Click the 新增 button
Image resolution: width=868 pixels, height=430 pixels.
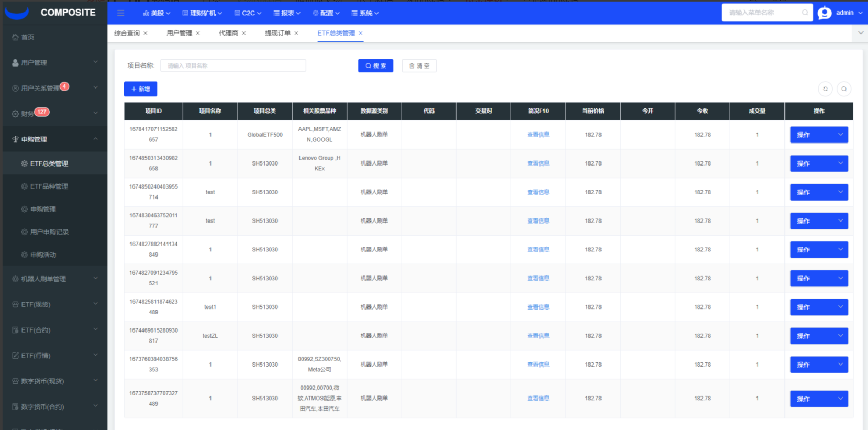[140, 89]
